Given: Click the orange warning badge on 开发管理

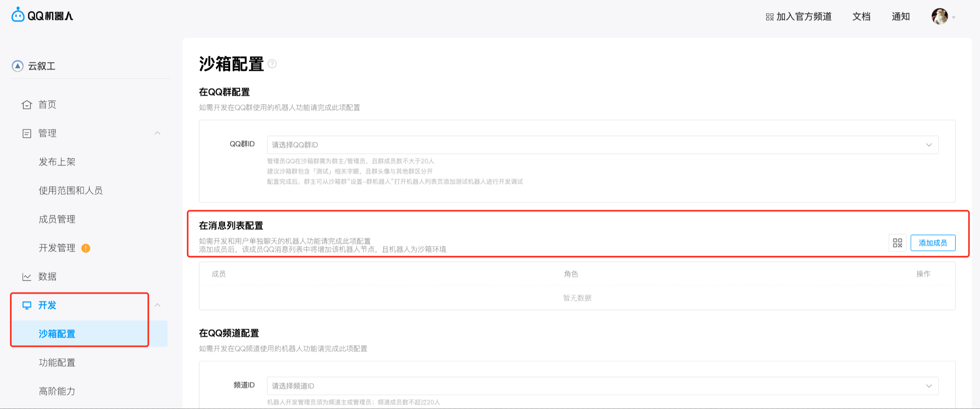Looking at the screenshot, I should click(86, 248).
